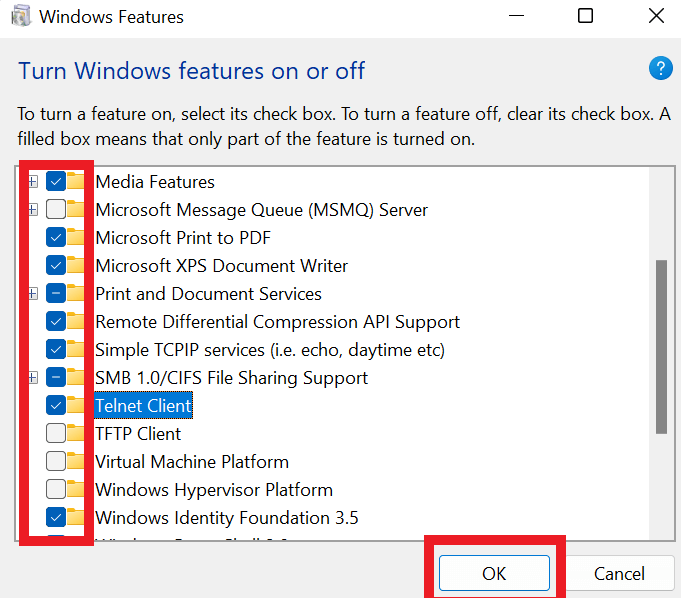Viewport: 681px width, 598px height.
Task: Click the Windows Features title bar icon
Action: [19, 17]
